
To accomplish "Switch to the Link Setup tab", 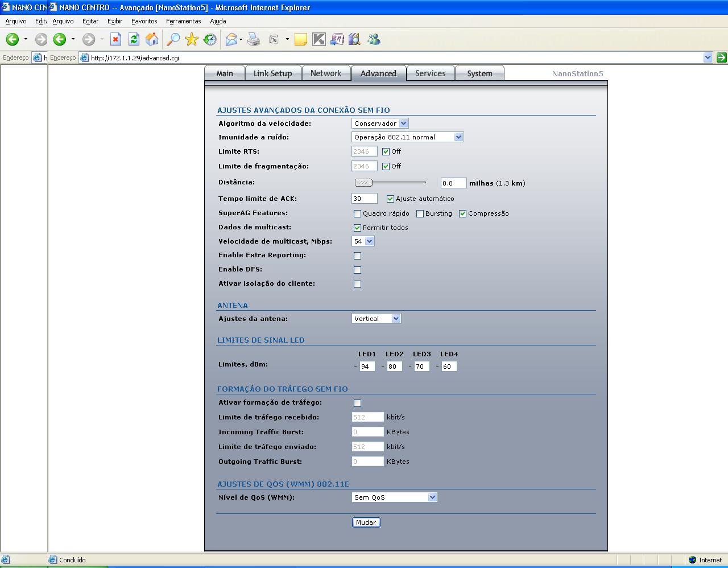I will coord(272,73).
